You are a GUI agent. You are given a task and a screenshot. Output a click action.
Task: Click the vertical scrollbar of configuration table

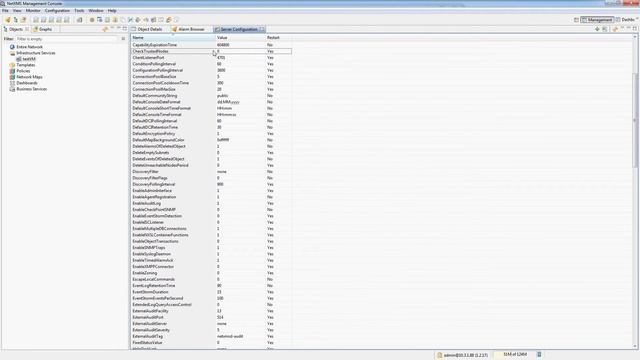tap(635, 120)
